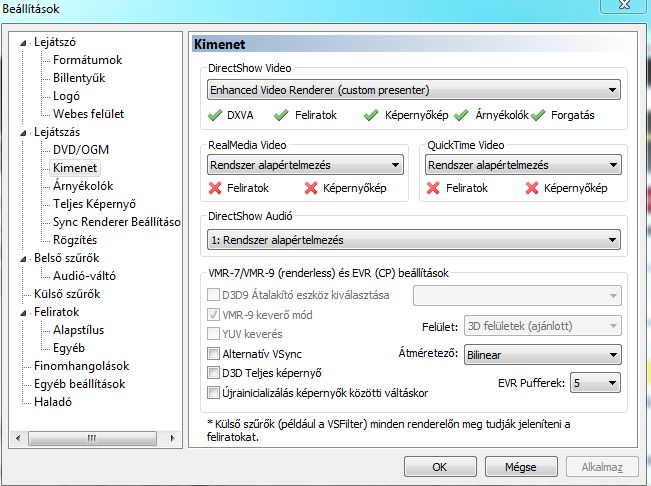
Task: Select Finomhangolások in the settings tree
Action: point(81,366)
